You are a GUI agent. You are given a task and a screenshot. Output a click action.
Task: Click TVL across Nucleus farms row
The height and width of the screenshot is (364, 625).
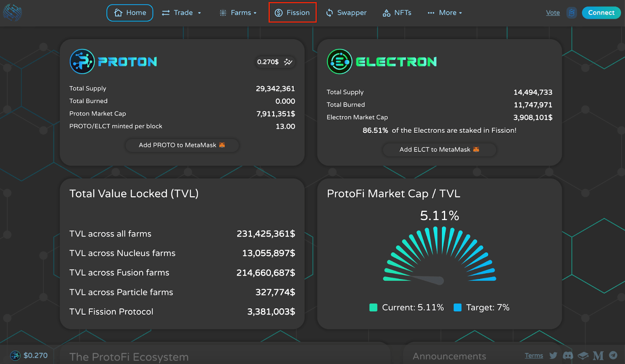[182, 253]
